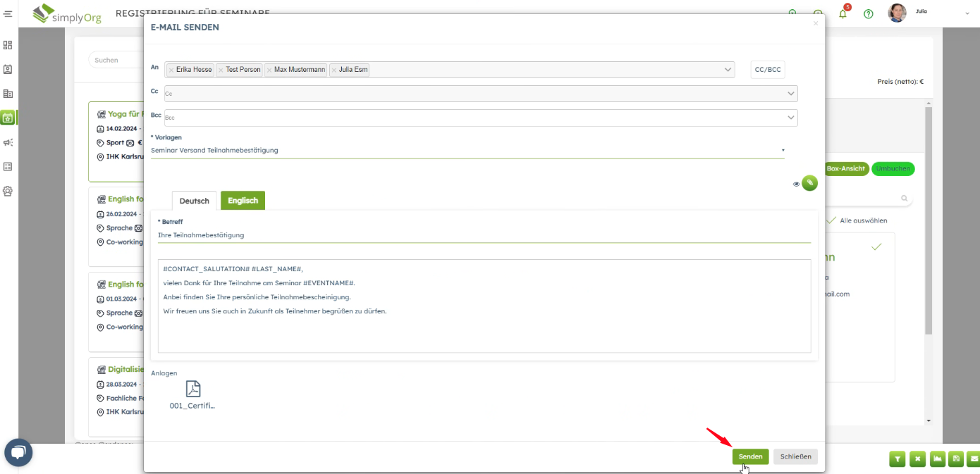Expand the An recipients dropdown
Screen dimensions: 980x474
point(728,70)
